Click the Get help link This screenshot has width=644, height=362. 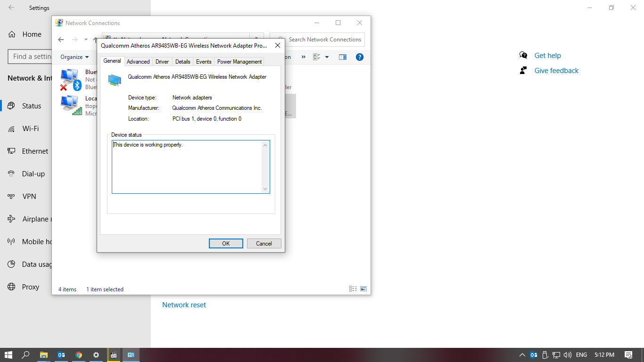point(547,56)
